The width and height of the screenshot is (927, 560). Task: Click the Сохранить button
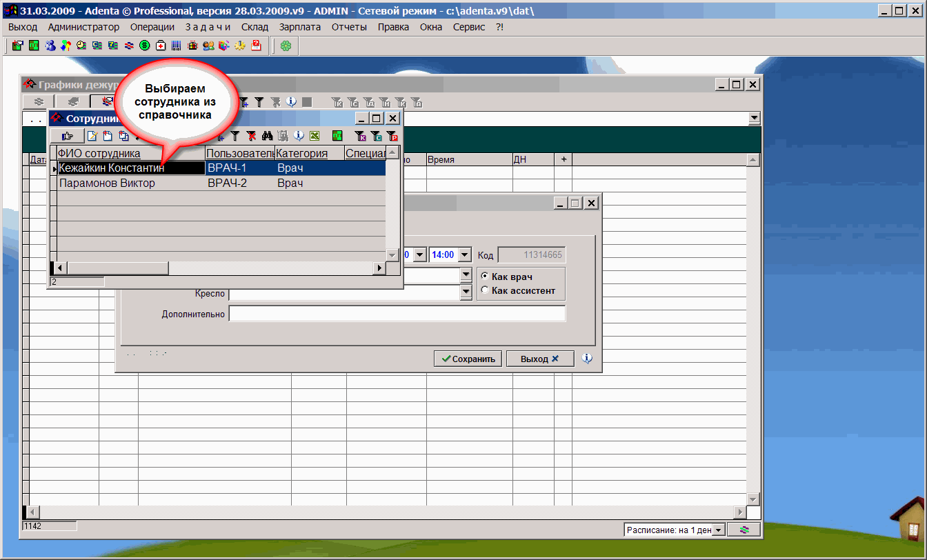[x=468, y=359]
